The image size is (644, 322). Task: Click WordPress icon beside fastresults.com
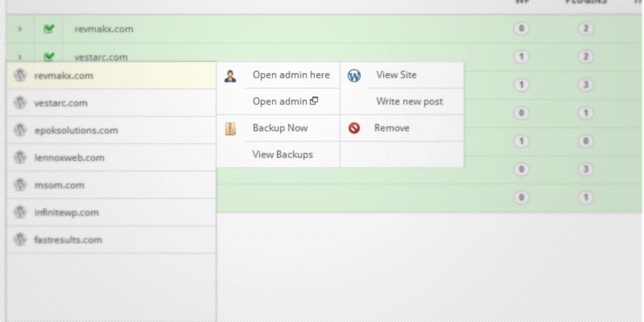pos(20,239)
